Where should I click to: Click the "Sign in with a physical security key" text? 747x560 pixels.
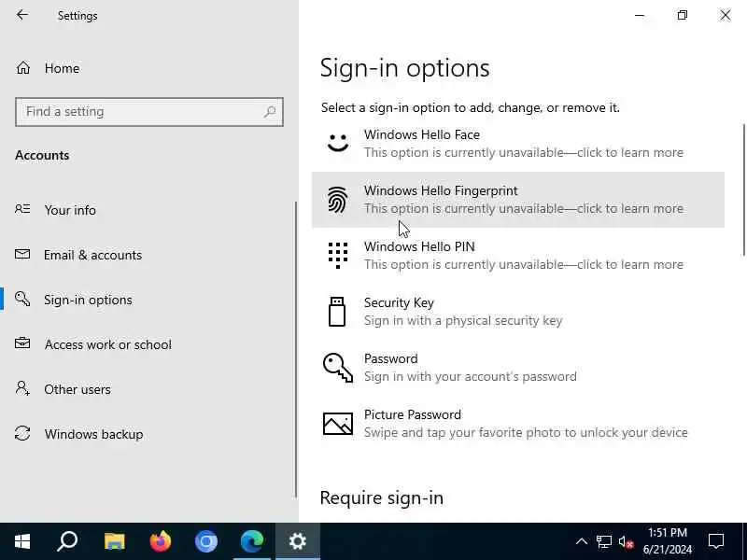coord(463,320)
